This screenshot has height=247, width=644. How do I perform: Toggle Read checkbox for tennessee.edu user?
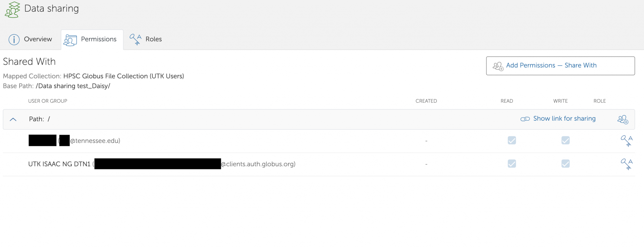click(512, 141)
